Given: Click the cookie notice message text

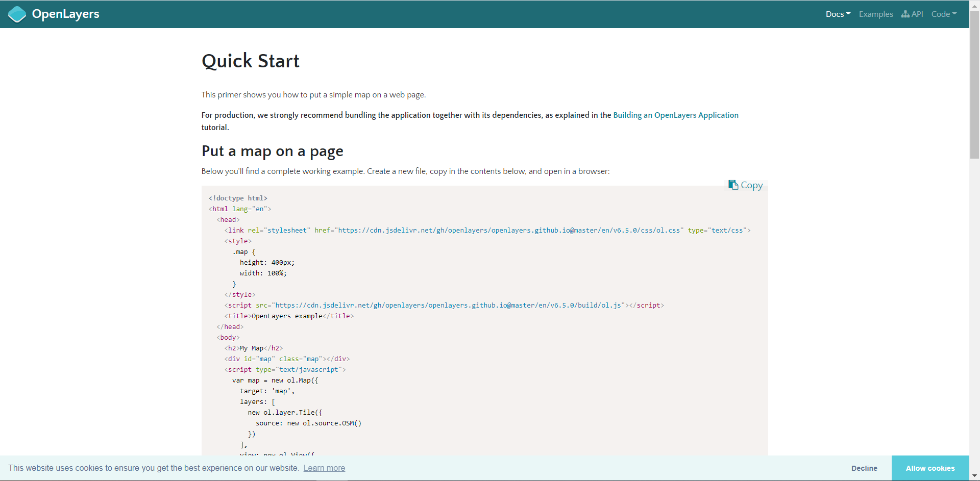Looking at the screenshot, I should click(154, 468).
